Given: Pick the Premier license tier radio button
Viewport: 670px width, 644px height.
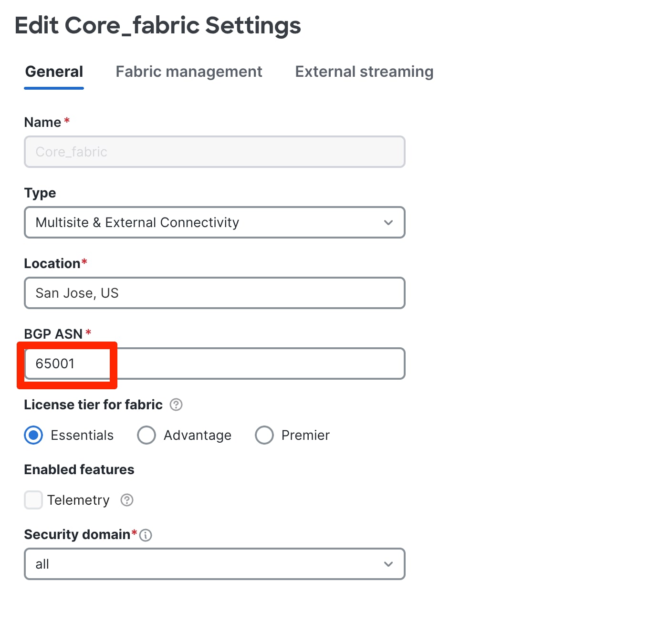Looking at the screenshot, I should (264, 435).
